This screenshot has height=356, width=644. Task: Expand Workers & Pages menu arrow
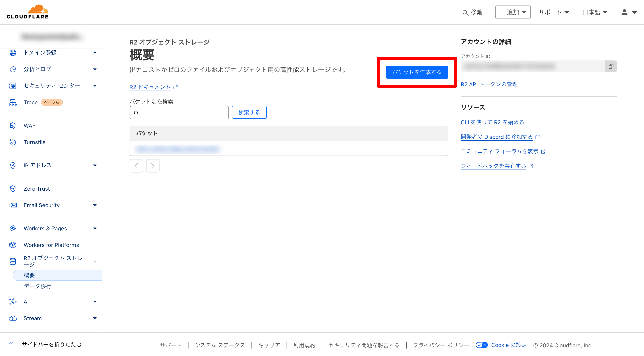pos(95,228)
